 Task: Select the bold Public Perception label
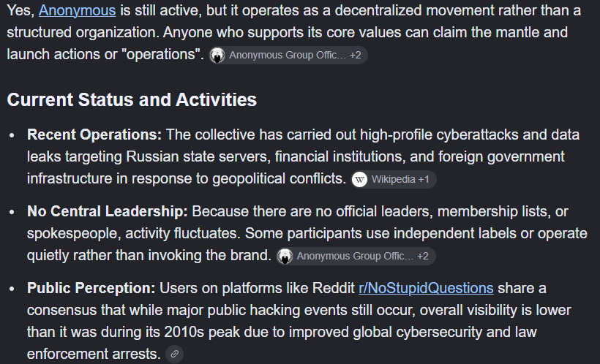91,288
